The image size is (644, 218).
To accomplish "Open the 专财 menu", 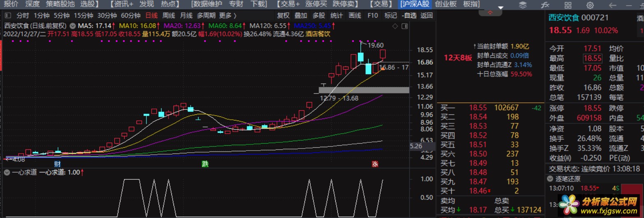I will tap(236, 4).
